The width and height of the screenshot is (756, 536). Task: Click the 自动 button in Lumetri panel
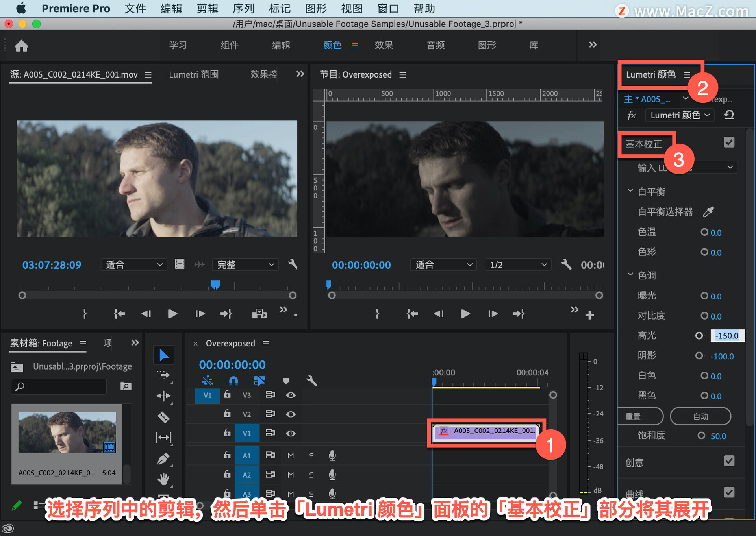[x=700, y=416]
